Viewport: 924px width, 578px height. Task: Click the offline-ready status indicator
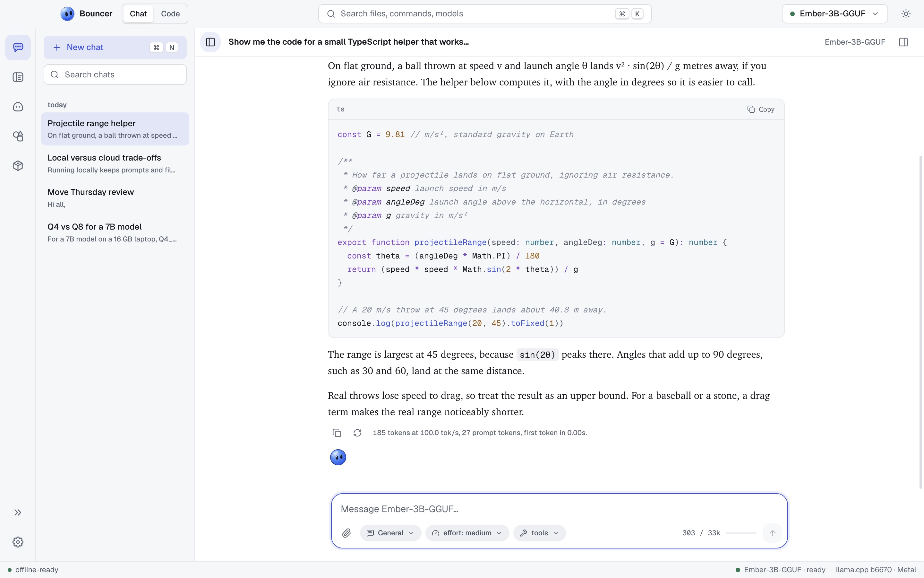click(33, 570)
